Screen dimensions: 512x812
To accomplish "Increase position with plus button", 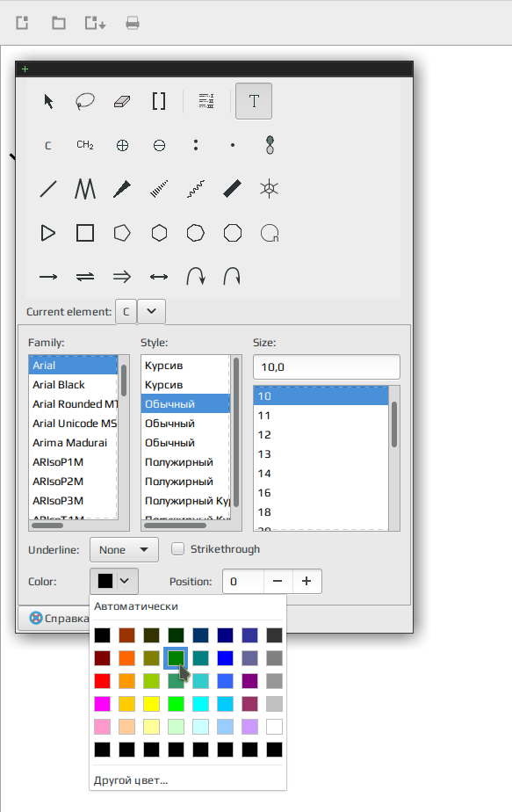I will (x=306, y=581).
